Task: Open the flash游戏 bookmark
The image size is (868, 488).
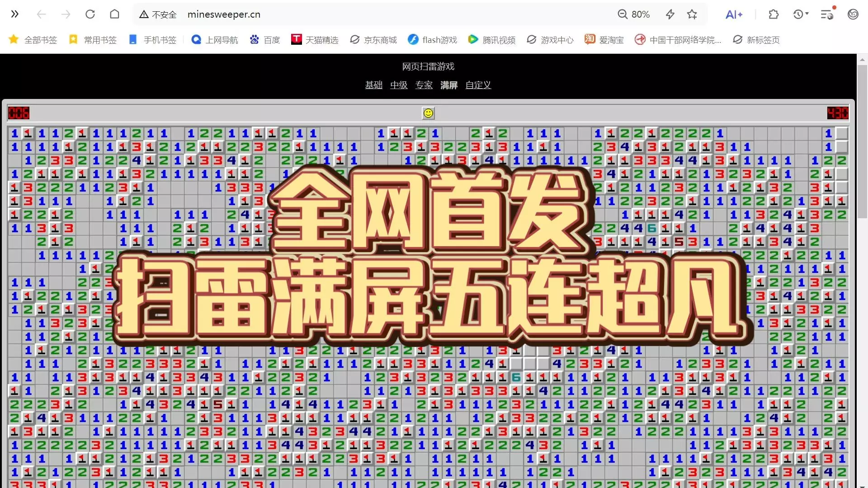Action: click(432, 40)
